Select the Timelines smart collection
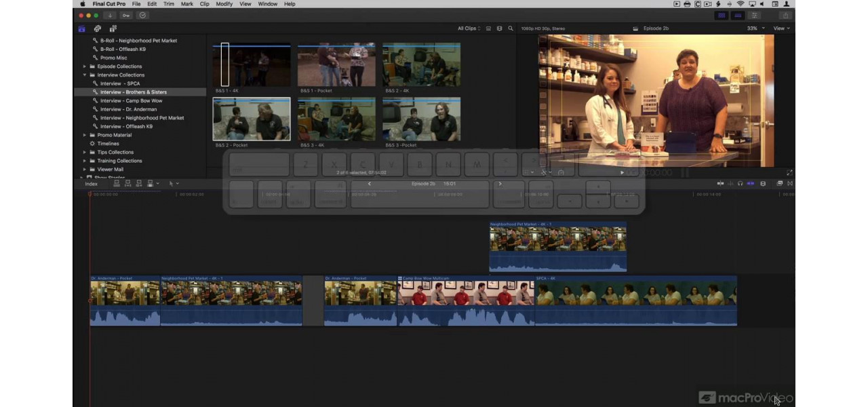This screenshot has height=407, width=868. click(x=108, y=144)
